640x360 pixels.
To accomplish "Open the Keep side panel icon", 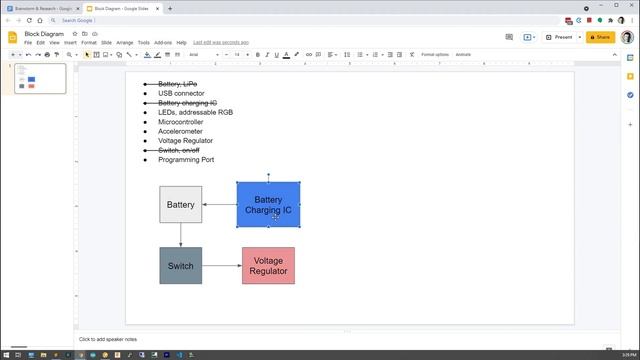I will (630, 76).
